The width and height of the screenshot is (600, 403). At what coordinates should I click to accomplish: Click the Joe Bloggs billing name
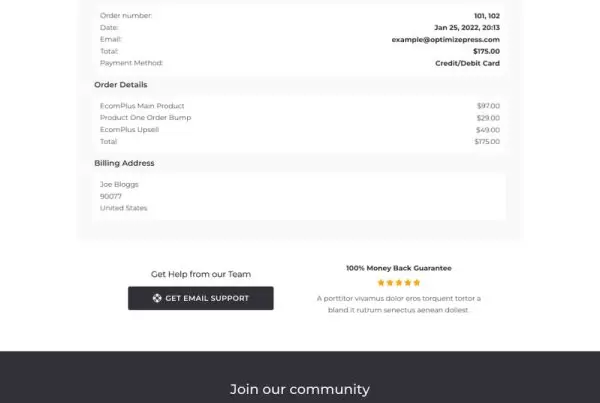point(119,184)
